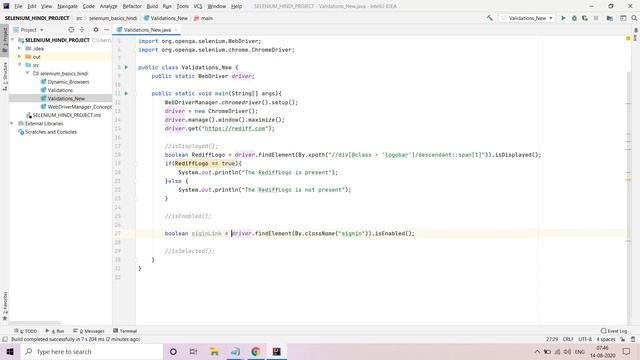The image size is (640, 360).
Task: Click the yellow inspection indicator above the editor scrollbar
Action: coord(628,38)
